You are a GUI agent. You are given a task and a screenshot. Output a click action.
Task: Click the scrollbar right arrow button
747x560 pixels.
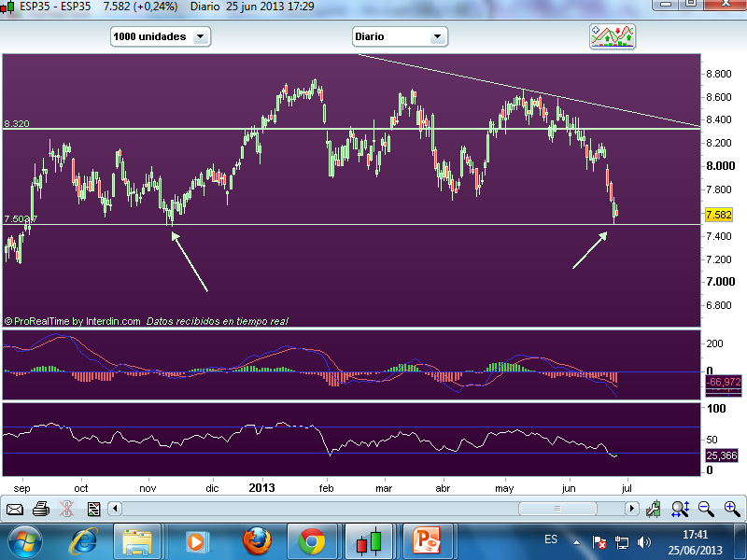tap(632, 509)
